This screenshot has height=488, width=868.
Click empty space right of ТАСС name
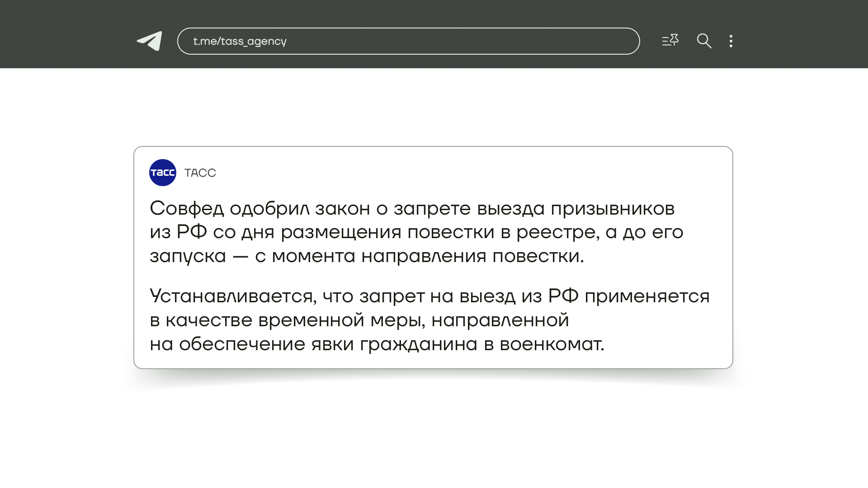coord(452,173)
